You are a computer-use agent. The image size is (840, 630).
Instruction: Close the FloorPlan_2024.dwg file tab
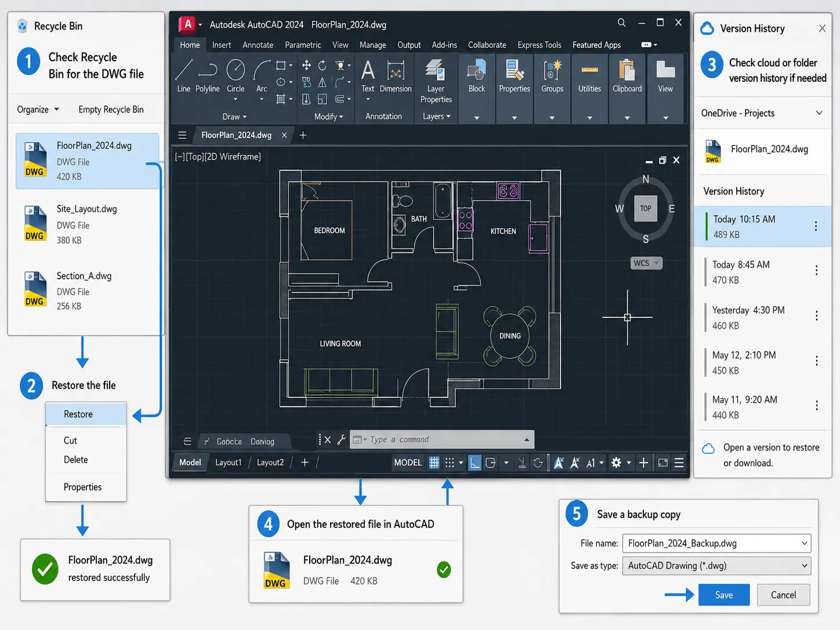(x=284, y=135)
